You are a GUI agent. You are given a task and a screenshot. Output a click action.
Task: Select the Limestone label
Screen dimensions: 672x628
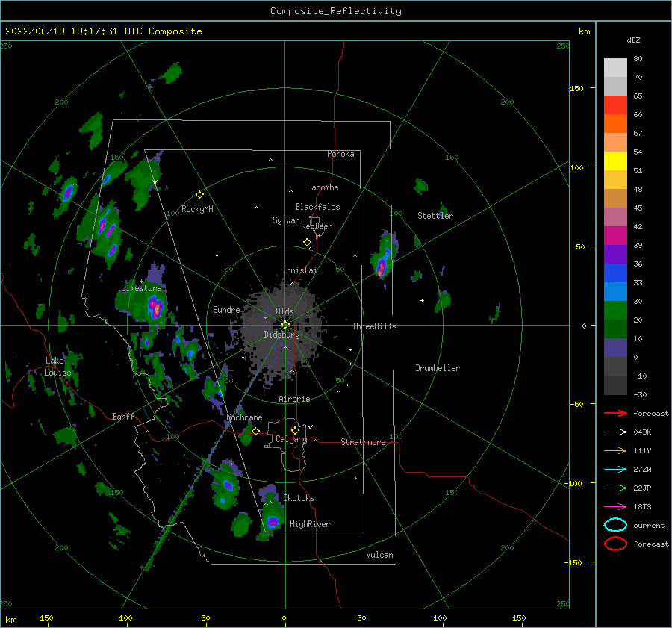pyautogui.click(x=141, y=288)
